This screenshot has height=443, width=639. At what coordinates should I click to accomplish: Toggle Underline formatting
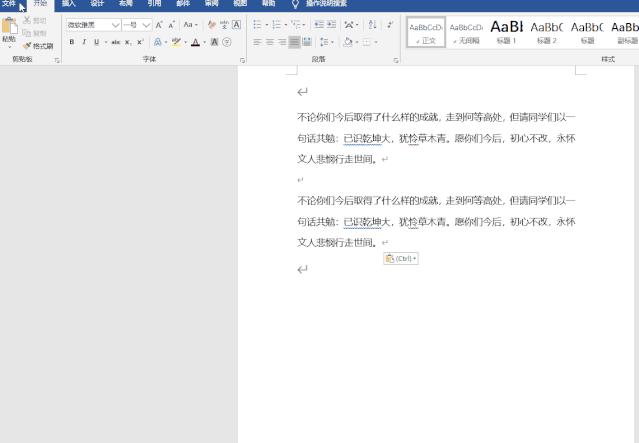(97, 42)
